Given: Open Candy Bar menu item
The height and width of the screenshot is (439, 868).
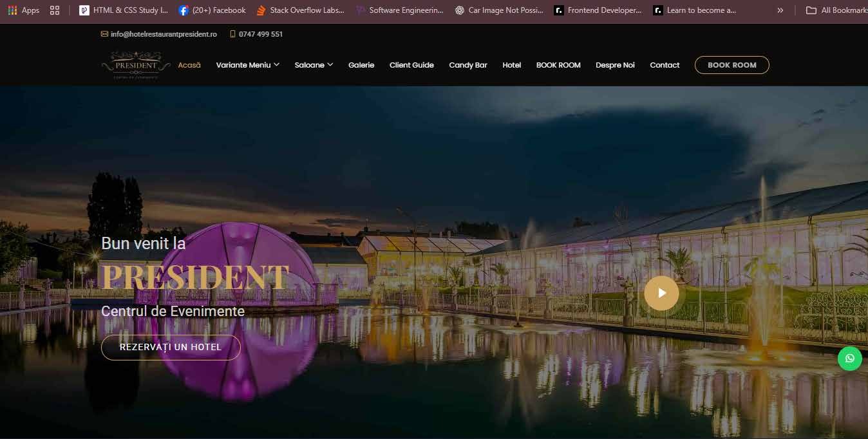Looking at the screenshot, I should (468, 65).
